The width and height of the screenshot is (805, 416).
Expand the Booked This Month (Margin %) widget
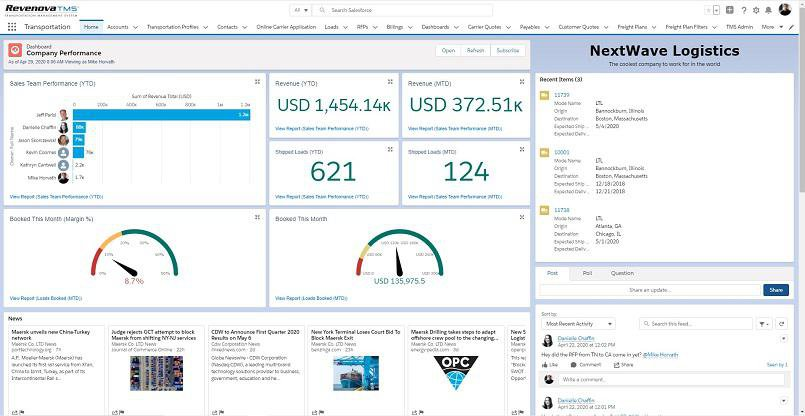coord(258,217)
